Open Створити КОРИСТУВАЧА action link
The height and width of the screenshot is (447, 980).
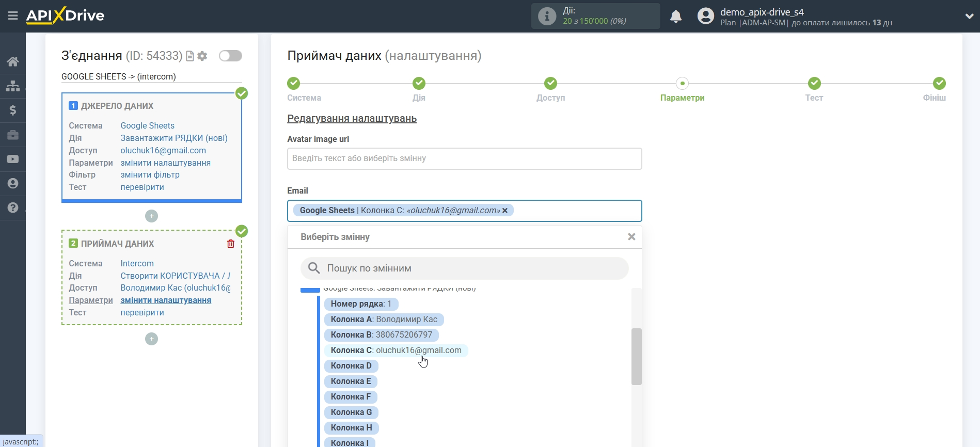175,276
